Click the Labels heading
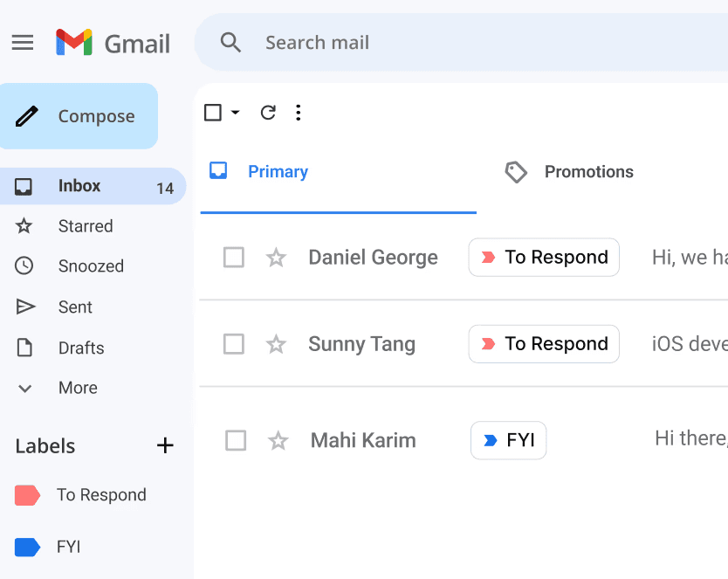The image size is (728, 579). pyautogui.click(x=45, y=446)
